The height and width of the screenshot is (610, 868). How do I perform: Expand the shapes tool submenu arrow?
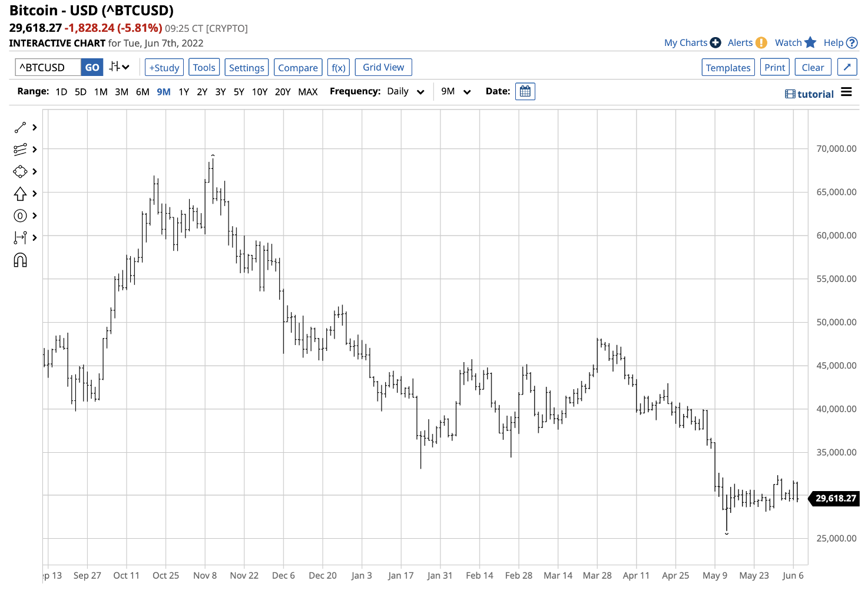tap(35, 171)
